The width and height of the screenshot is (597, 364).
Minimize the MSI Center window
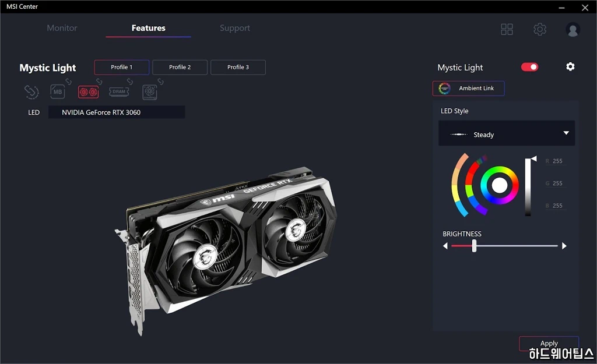[561, 8]
